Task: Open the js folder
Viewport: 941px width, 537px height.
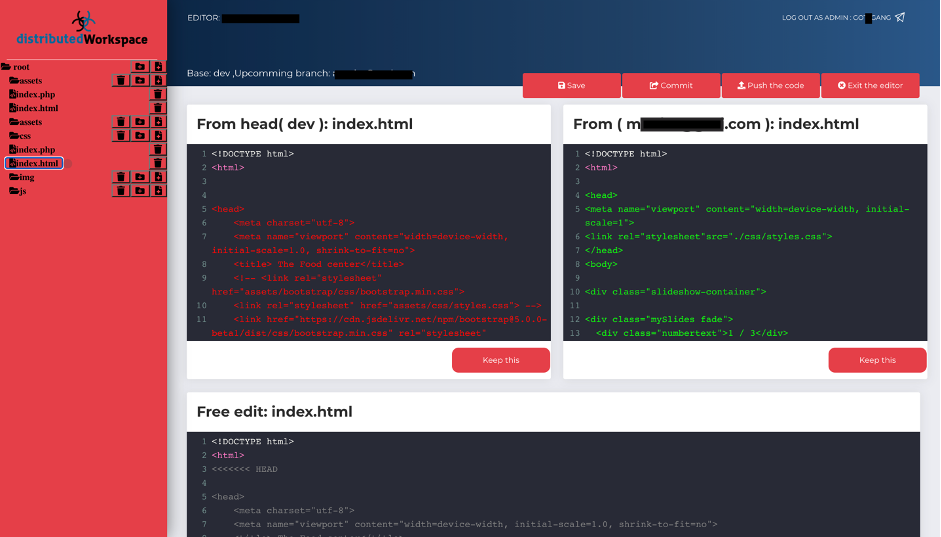Action: click(20, 191)
